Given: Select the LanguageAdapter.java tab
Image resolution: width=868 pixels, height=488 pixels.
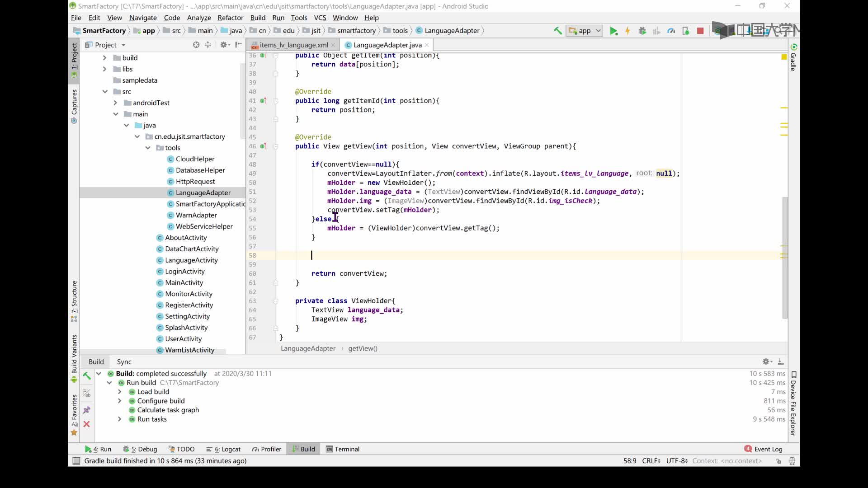Looking at the screenshot, I should click(x=387, y=45).
